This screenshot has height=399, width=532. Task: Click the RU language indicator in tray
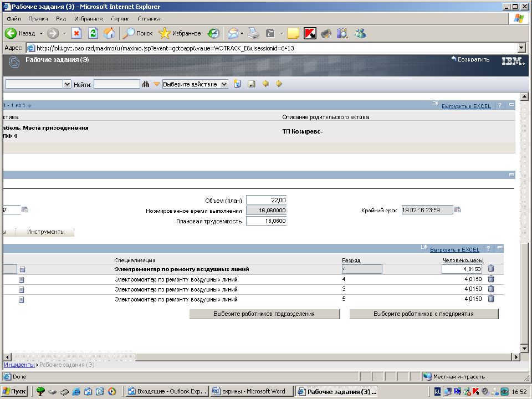pyautogui.click(x=437, y=392)
